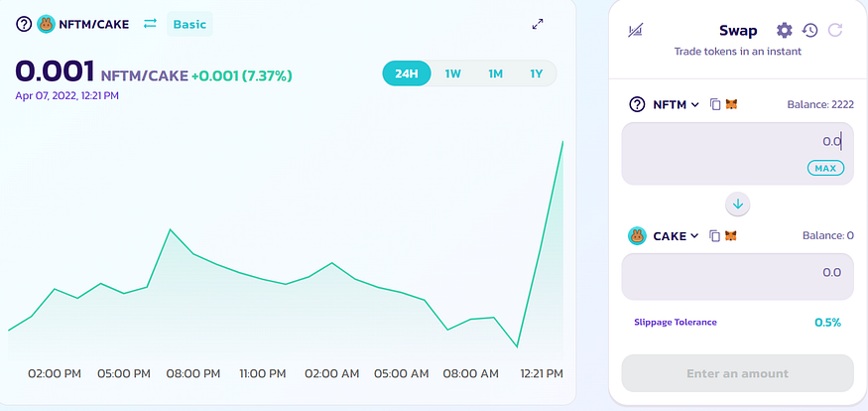The image size is (868, 411).
Task: Click the NFTM amount input field
Action: pyautogui.click(x=737, y=154)
